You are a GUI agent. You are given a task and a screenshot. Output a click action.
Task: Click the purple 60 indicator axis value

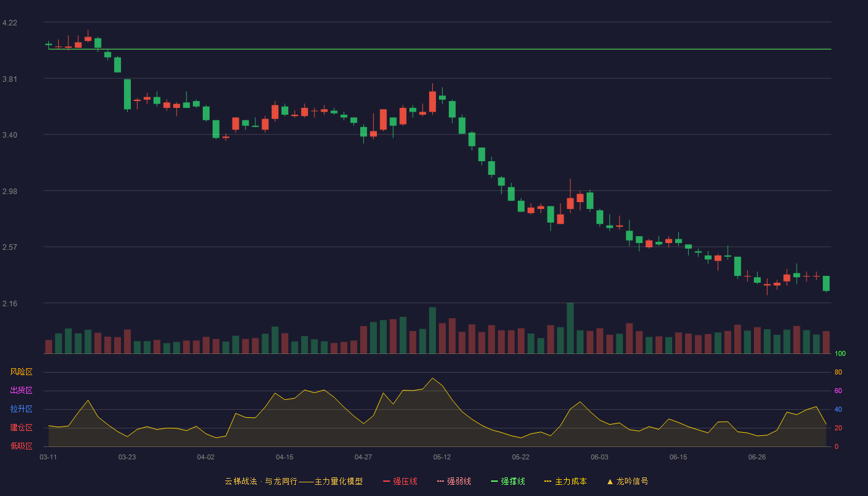point(838,391)
